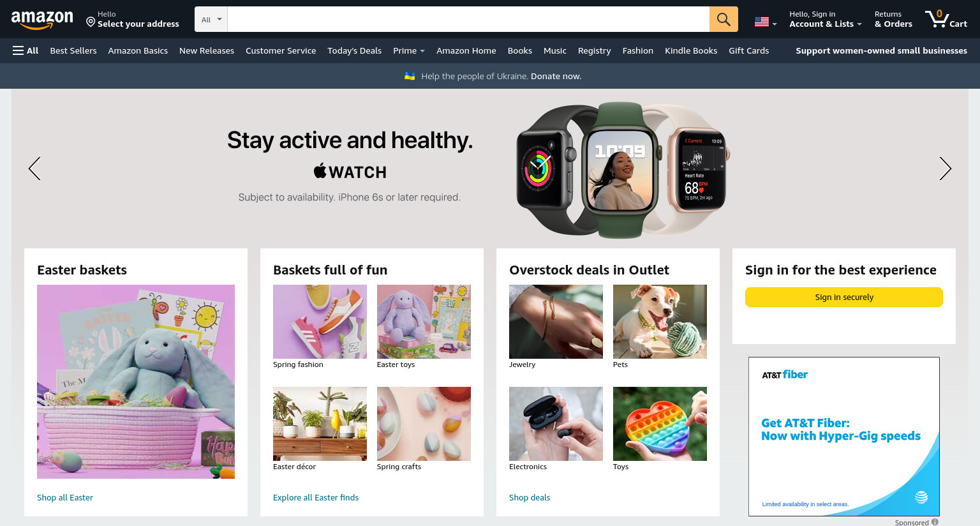Advance carousel with right arrow
980x526 pixels.
945,169
